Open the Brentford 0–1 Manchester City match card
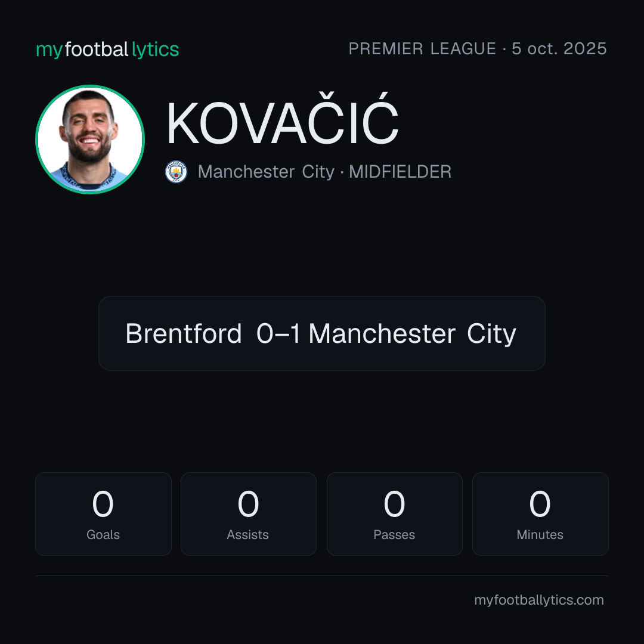644x644 pixels. 322,333
